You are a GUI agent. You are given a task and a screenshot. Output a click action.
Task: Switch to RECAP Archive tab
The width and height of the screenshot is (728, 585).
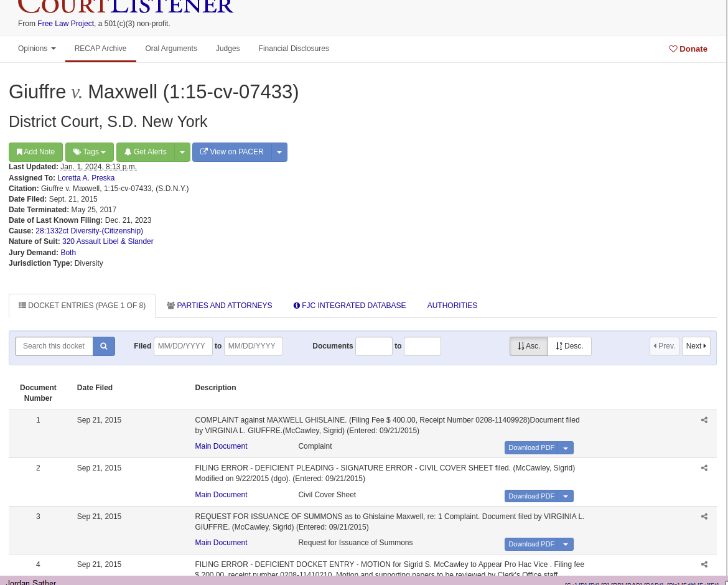point(100,49)
